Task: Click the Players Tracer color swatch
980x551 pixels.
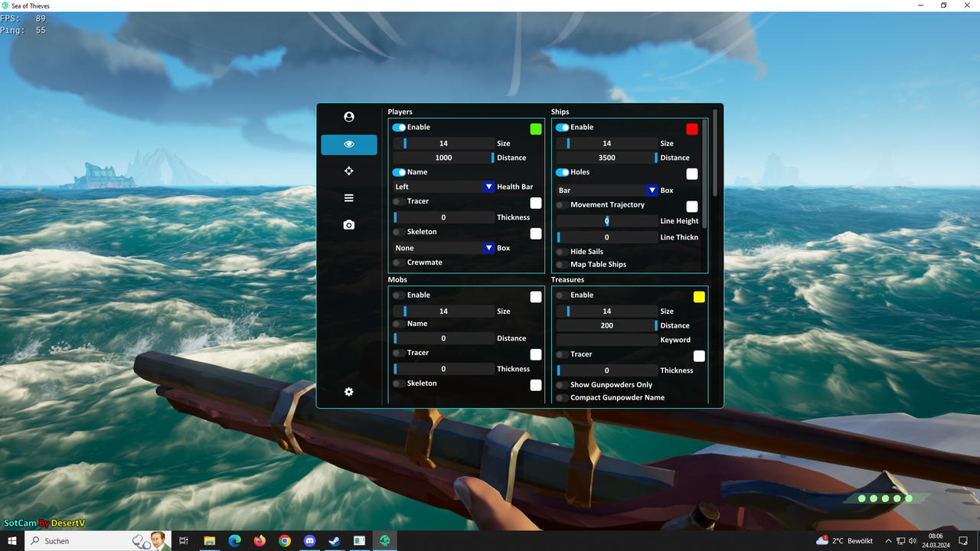Action: click(x=536, y=203)
